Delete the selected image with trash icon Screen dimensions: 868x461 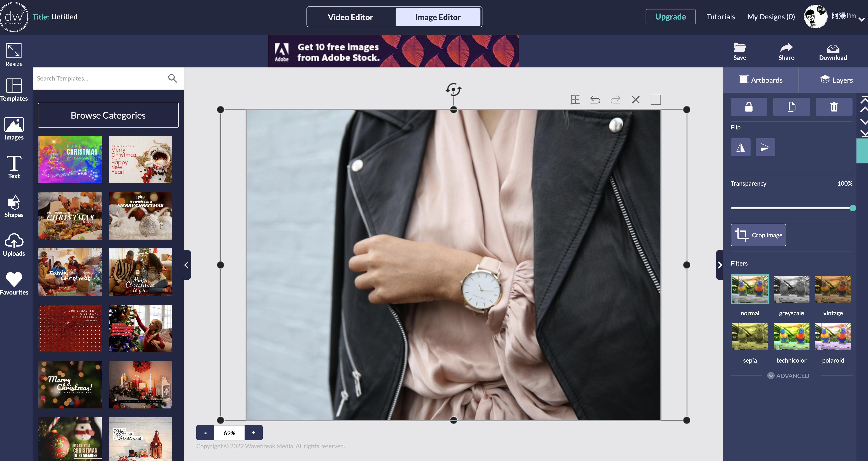click(x=834, y=107)
